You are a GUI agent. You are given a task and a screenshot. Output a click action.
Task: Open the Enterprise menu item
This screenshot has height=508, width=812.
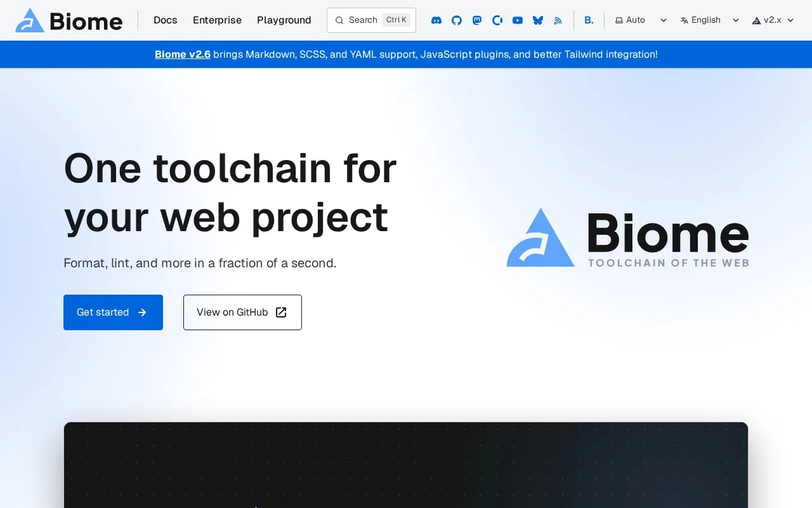pos(217,20)
